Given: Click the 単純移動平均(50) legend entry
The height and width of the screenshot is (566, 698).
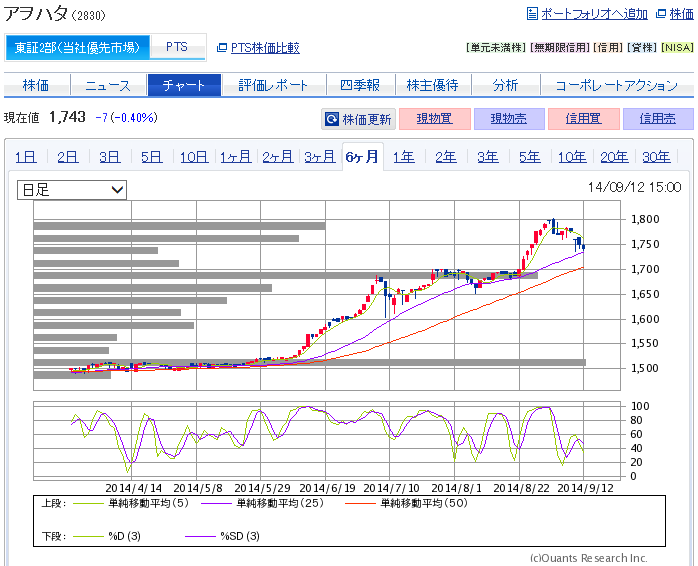Looking at the screenshot, I should pos(406,503).
